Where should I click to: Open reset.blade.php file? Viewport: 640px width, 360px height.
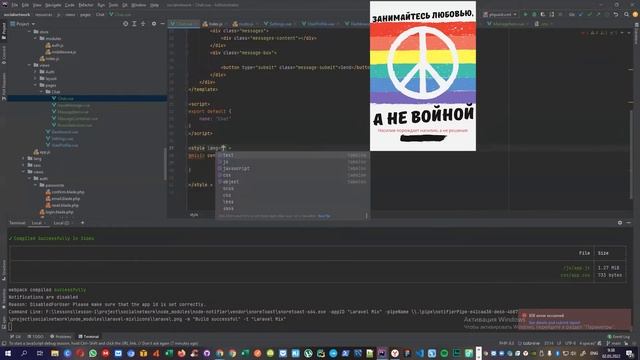tap(62, 205)
